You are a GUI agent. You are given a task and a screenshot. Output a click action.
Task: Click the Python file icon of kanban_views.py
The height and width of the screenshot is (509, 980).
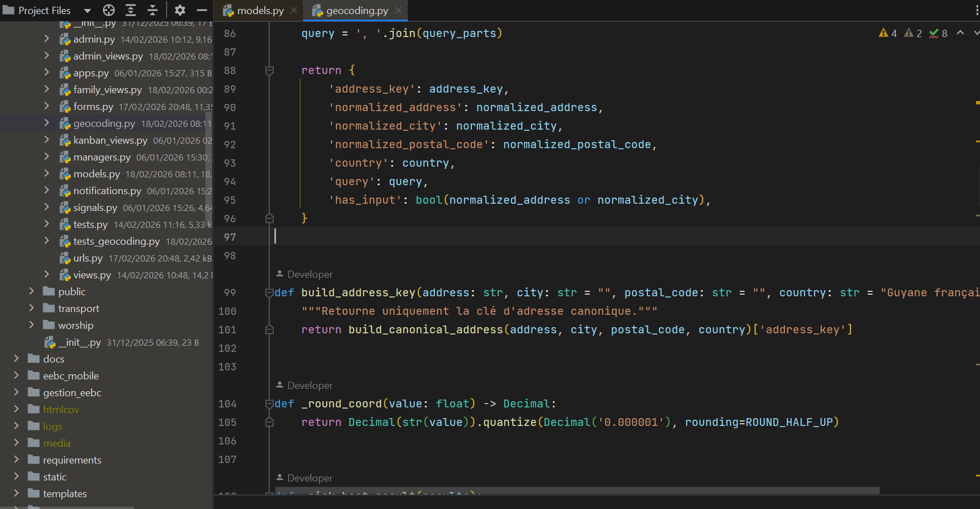click(x=65, y=140)
